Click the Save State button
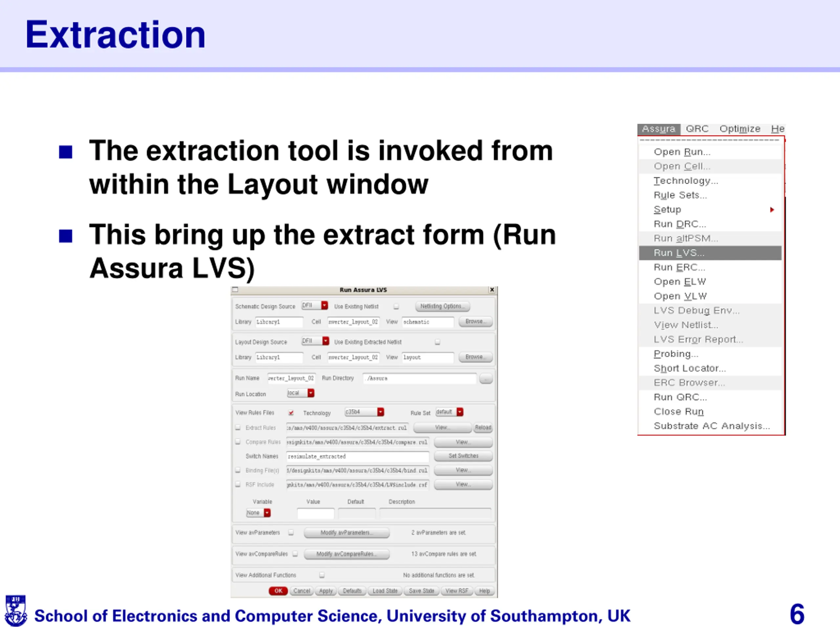The image size is (840, 630). click(x=422, y=591)
